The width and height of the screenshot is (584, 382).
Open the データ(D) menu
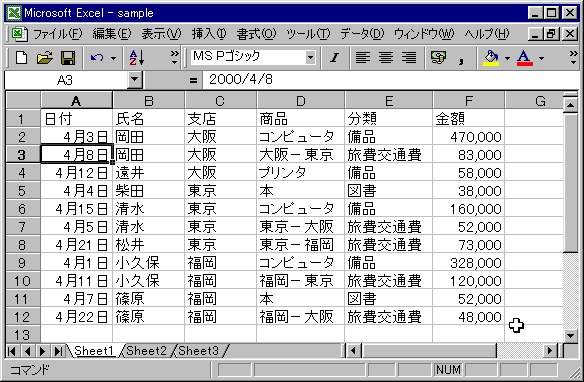pos(362,34)
